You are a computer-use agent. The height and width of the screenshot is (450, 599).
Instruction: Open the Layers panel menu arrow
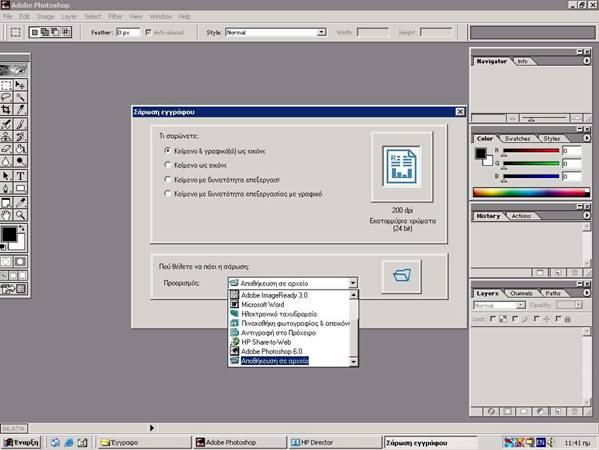tap(587, 293)
